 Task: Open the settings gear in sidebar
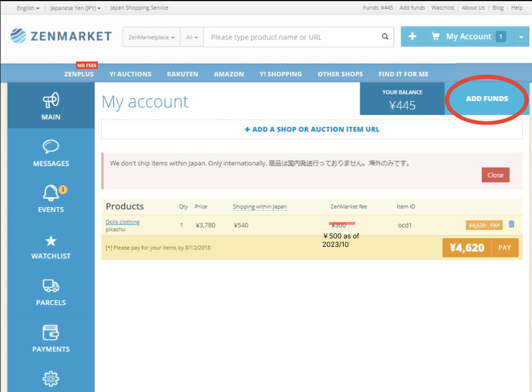tap(51, 378)
